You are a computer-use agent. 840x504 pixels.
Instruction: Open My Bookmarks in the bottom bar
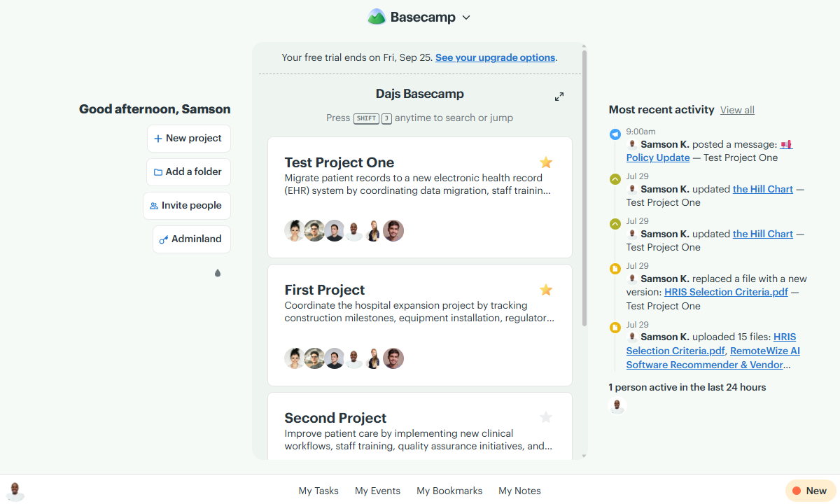coord(449,491)
